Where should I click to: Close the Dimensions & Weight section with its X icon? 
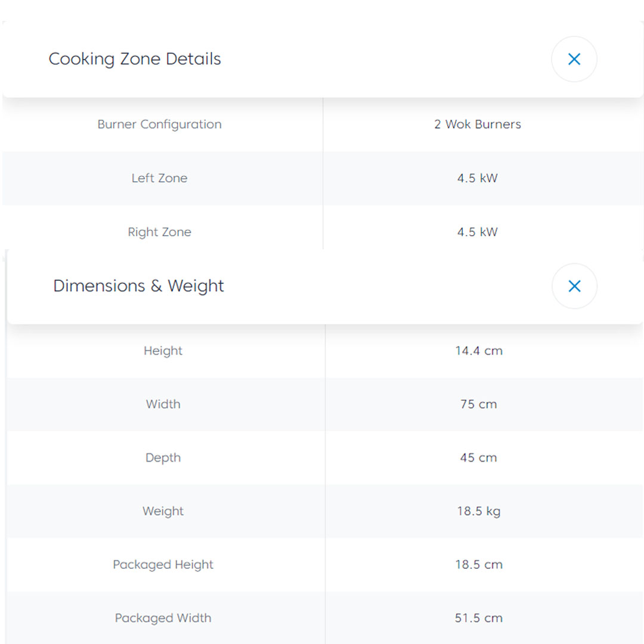[x=574, y=286]
